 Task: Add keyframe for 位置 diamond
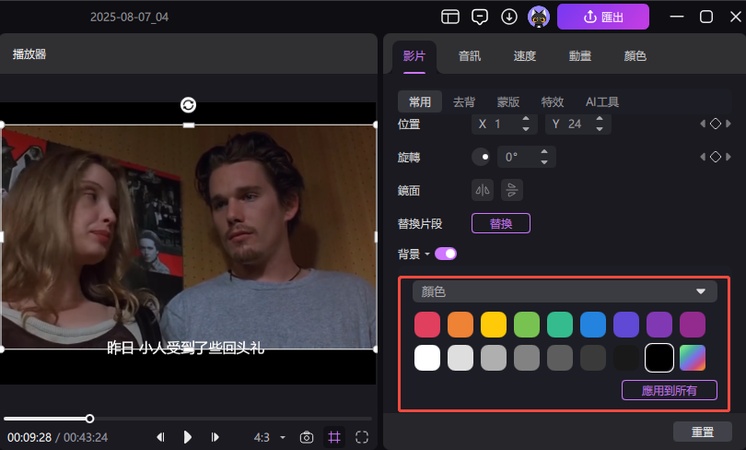(715, 124)
